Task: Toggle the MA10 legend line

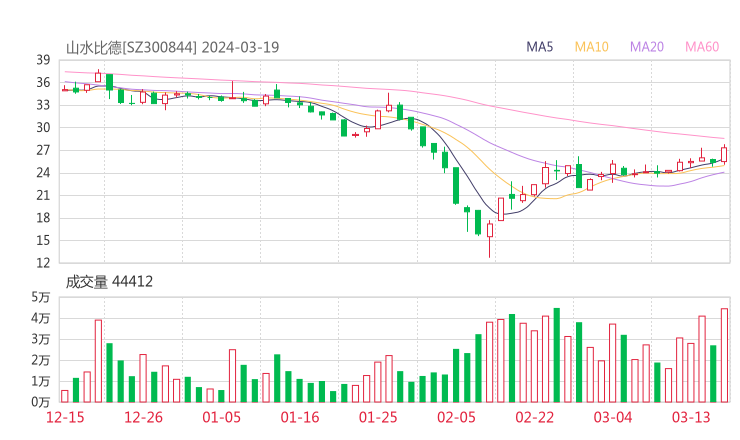Action: (x=592, y=47)
